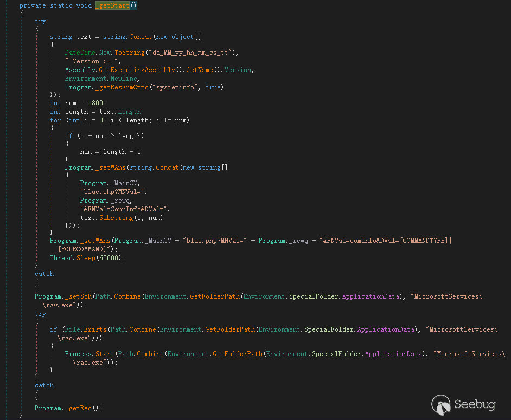Viewport: 511px width, 420px height.
Task: Click the 'private' keyword in the method signature
Action: tap(33, 5)
